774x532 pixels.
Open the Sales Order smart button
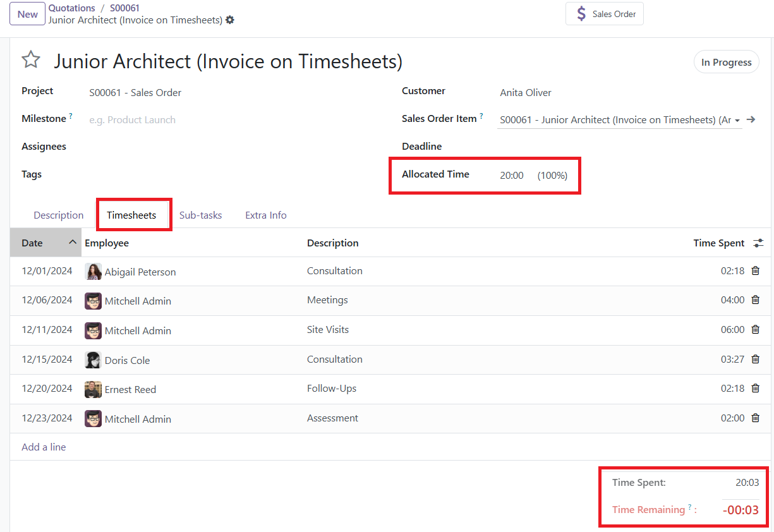coord(604,14)
